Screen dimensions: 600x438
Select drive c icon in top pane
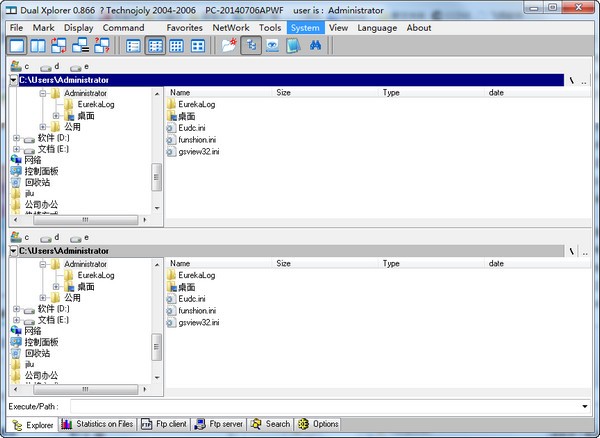point(18,67)
